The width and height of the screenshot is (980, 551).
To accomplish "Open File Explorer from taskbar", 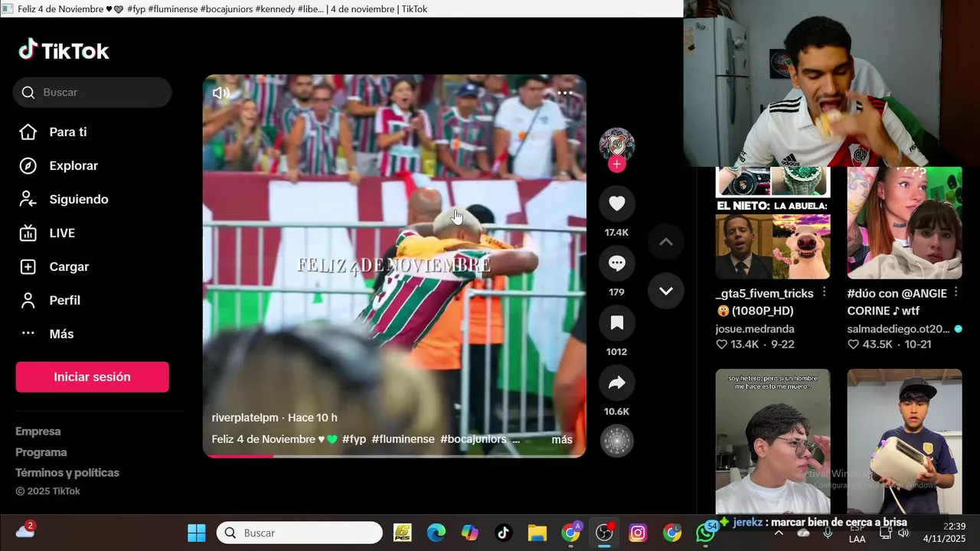I will [537, 533].
